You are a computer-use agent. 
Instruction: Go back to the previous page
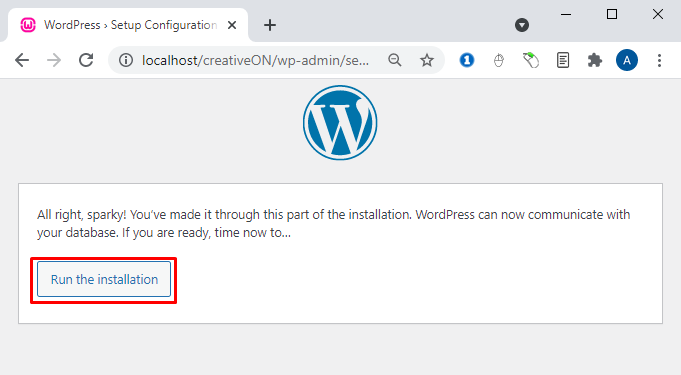click(22, 60)
